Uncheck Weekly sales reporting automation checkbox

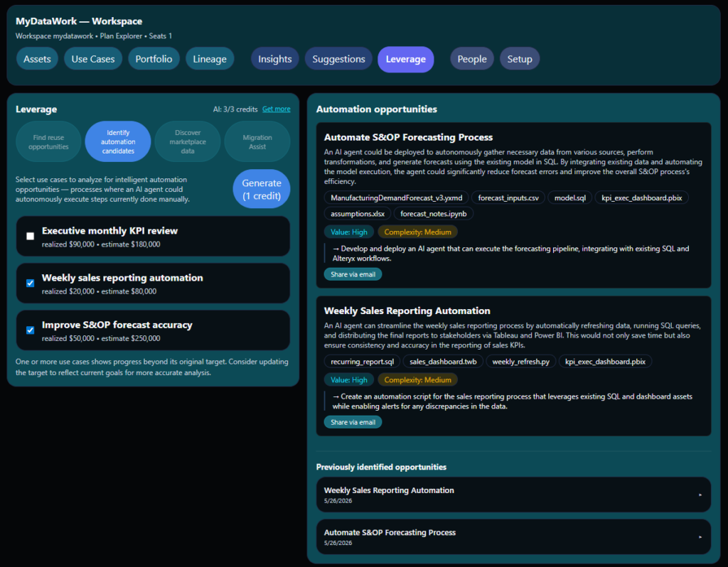point(30,283)
